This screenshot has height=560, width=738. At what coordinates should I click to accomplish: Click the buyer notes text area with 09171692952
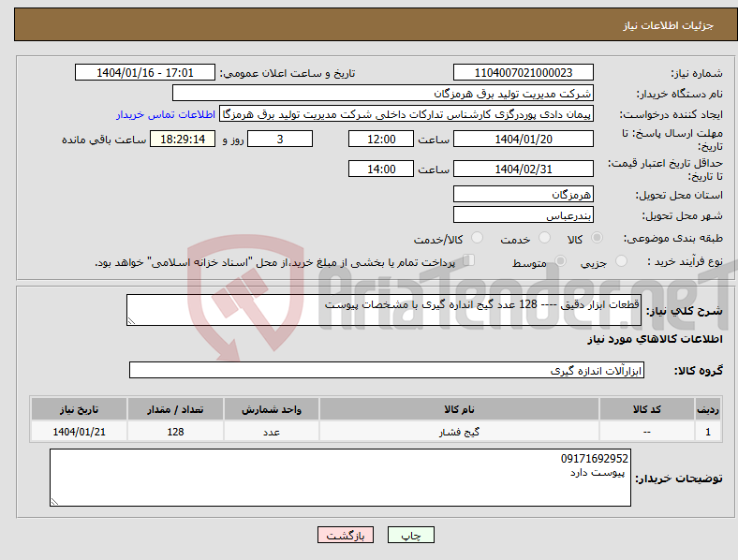click(340, 478)
